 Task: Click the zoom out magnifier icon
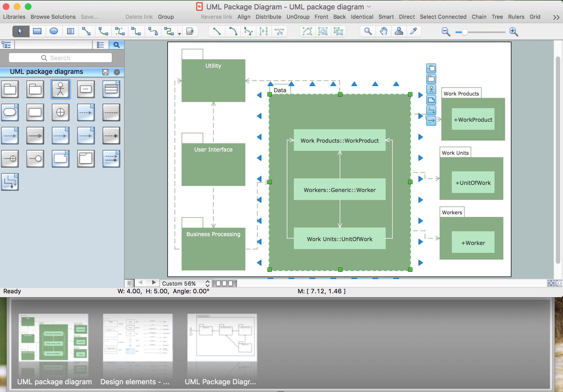[x=446, y=32]
